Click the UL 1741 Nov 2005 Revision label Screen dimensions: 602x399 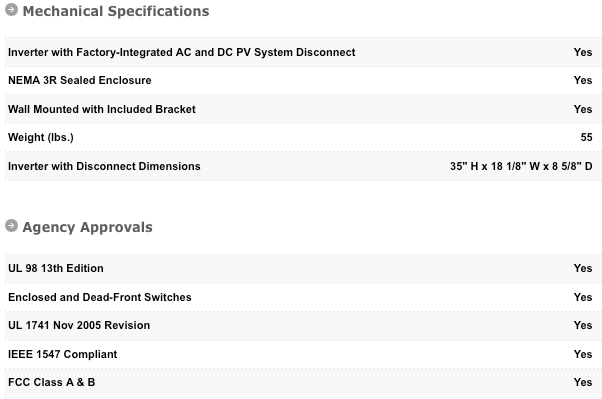click(79, 325)
